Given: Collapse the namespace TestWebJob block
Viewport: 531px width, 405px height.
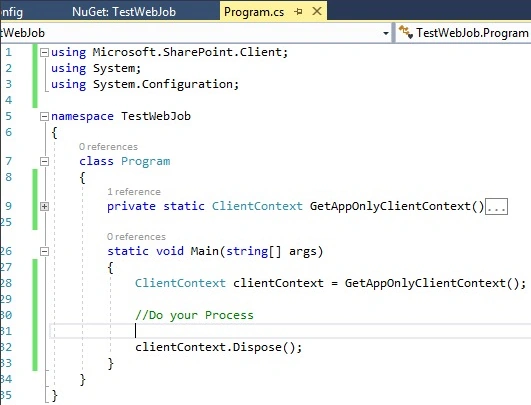Looking at the screenshot, I should pyautogui.click(x=44, y=117).
